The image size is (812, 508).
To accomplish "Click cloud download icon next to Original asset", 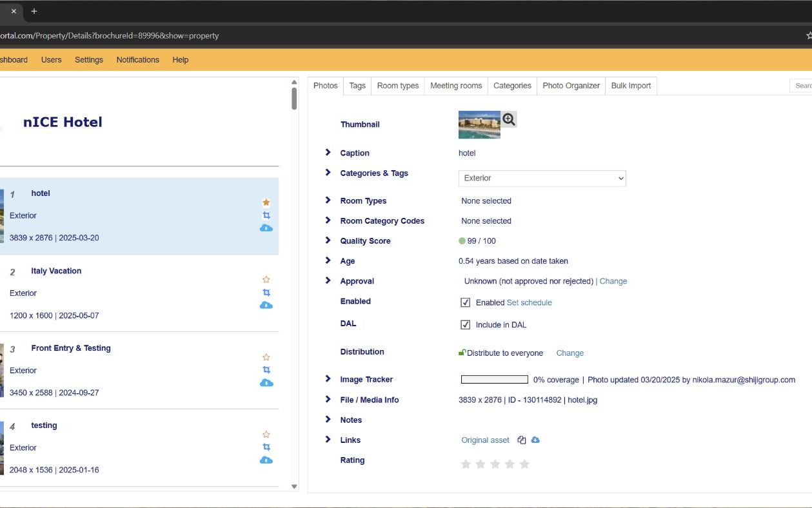I will click(x=535, y=440).
